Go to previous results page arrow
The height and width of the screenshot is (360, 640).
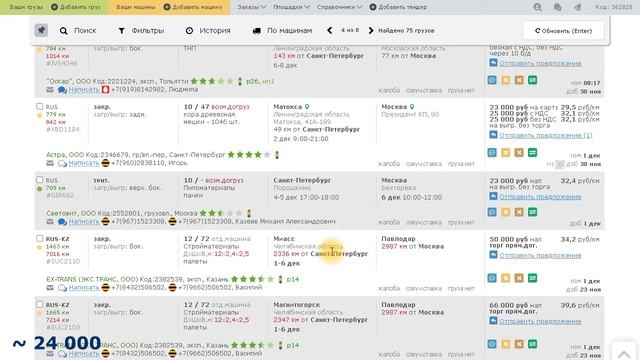pyautogui.click(x=329, y=30)
